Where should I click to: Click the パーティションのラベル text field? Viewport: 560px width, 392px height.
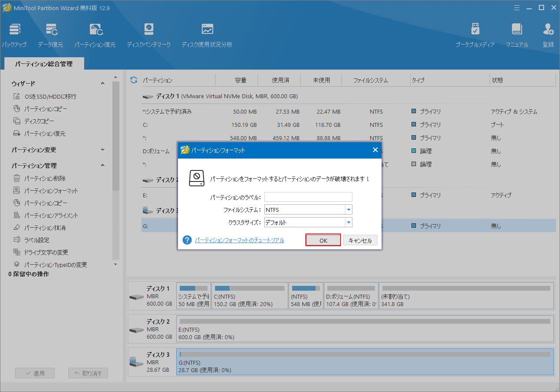[x=308, y=197]
